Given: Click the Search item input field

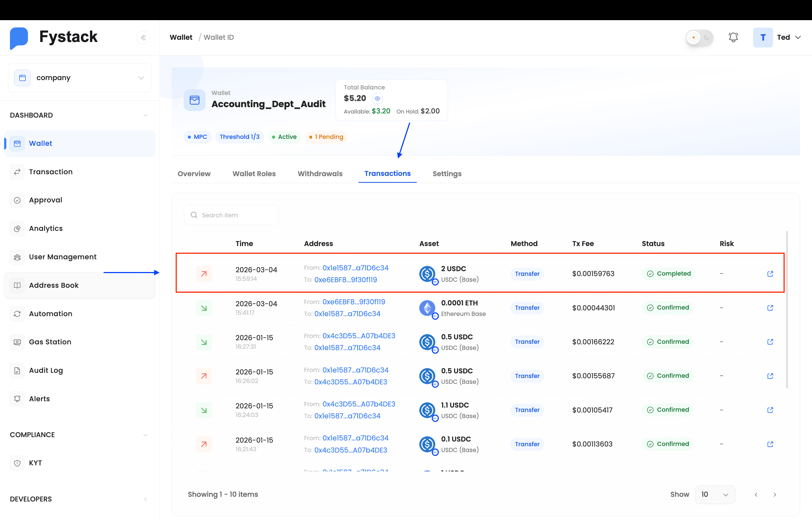Looking at the screenshot, I should click(x=231, y=215).
